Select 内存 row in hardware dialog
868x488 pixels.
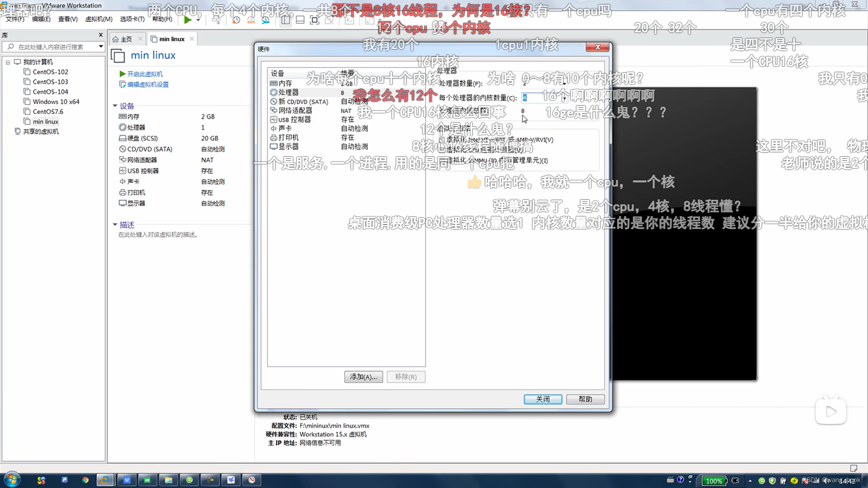[346, 83]
